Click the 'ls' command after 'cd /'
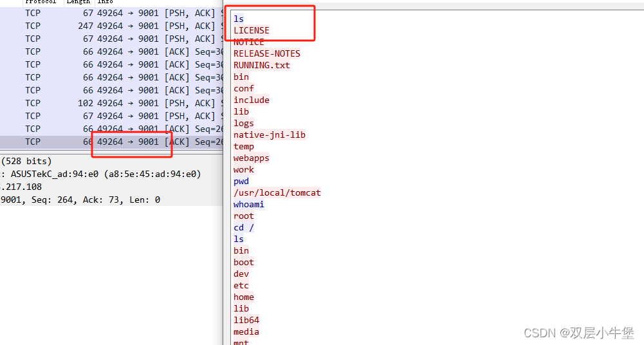The height and width of the screenshot is (345, 644). 239,239
